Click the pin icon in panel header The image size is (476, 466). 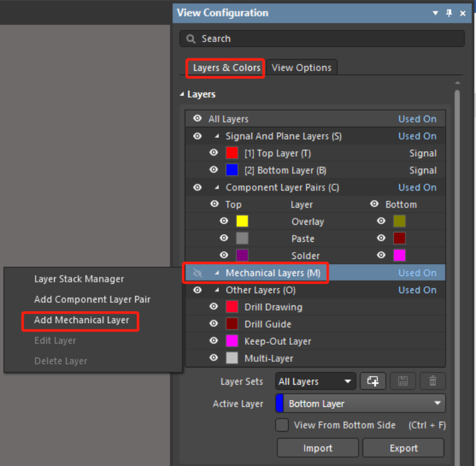[449, 13]
